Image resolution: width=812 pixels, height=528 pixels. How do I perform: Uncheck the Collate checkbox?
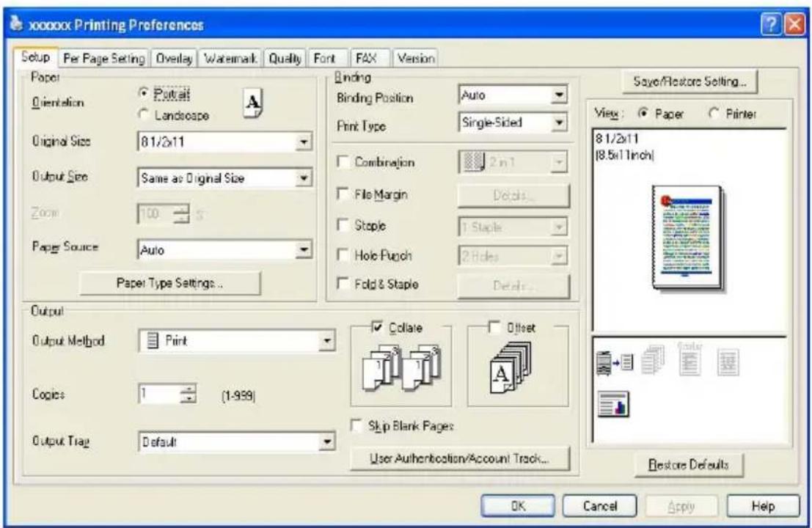click(x=378, y=327)
